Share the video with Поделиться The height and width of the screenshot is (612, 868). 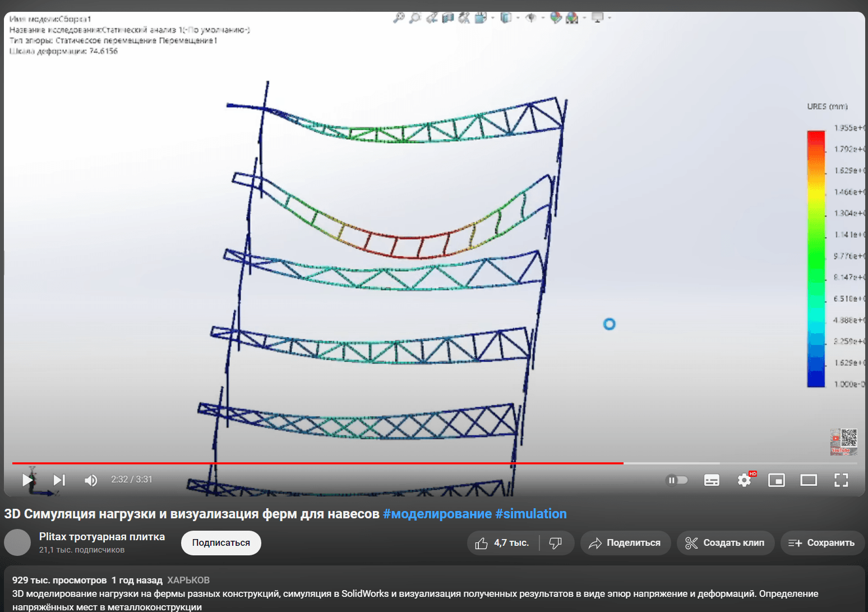tap(625, 543)
